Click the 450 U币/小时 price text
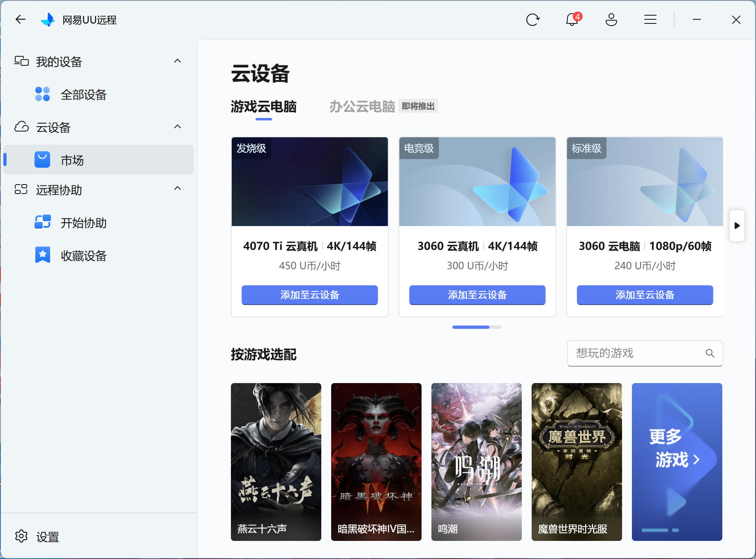Screen dimensions: 756x559 pyautogui.click(x=310, y=266)
